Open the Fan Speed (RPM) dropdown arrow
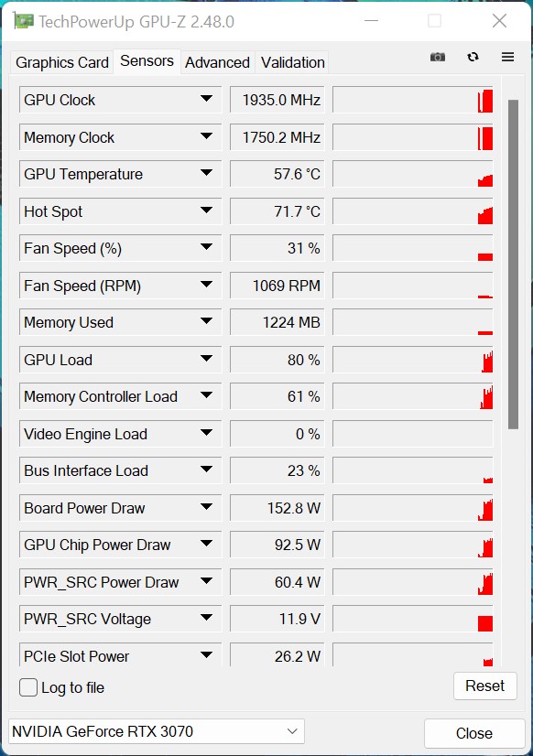The image size is (533, 756). [206, 285]
